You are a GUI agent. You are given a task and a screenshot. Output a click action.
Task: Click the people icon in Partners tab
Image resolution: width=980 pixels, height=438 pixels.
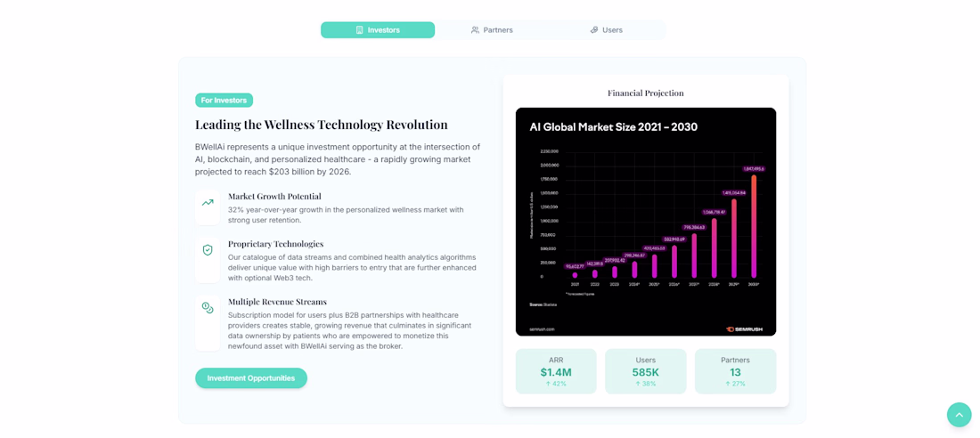(x=475, y=30)
